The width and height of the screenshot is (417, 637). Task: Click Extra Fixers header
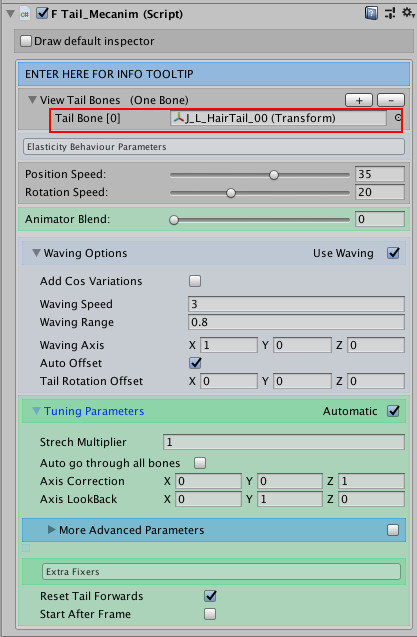point(221,572)
